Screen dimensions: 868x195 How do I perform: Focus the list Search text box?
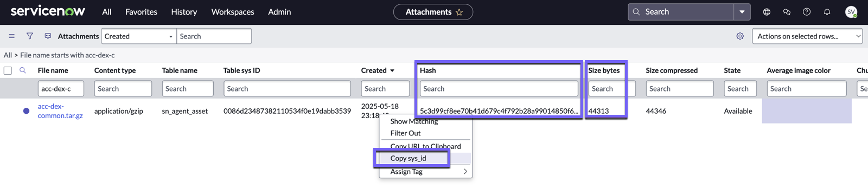[x=214, y=36]
